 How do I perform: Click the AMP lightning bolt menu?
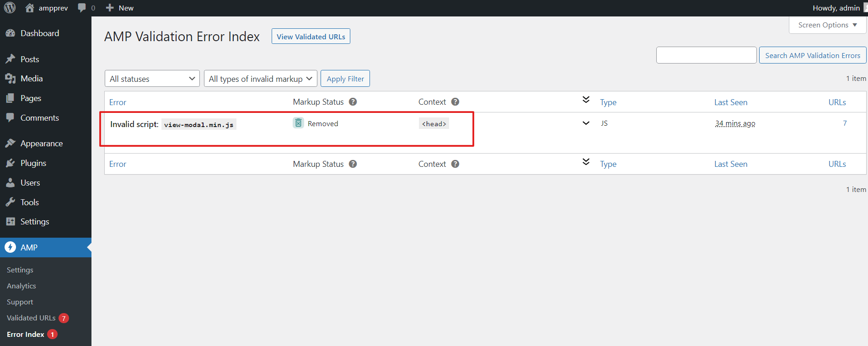(x=10, y=247)
